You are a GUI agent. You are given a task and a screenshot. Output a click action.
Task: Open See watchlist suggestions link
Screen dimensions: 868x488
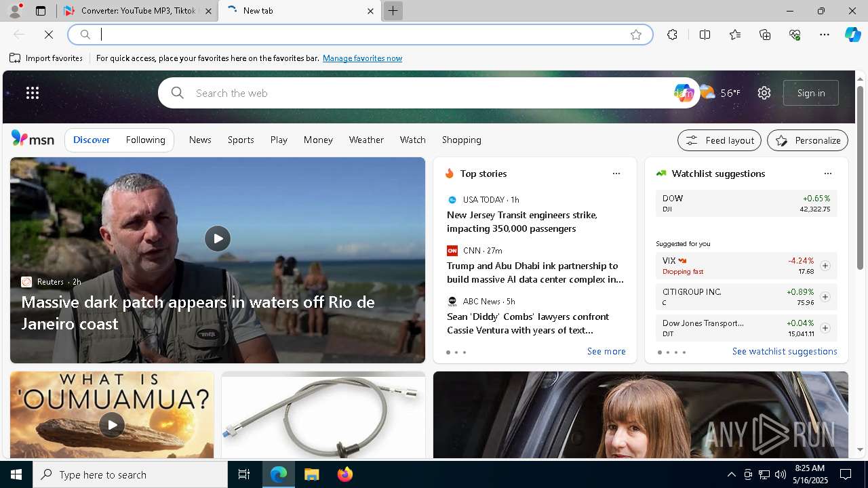click(785, 351)
